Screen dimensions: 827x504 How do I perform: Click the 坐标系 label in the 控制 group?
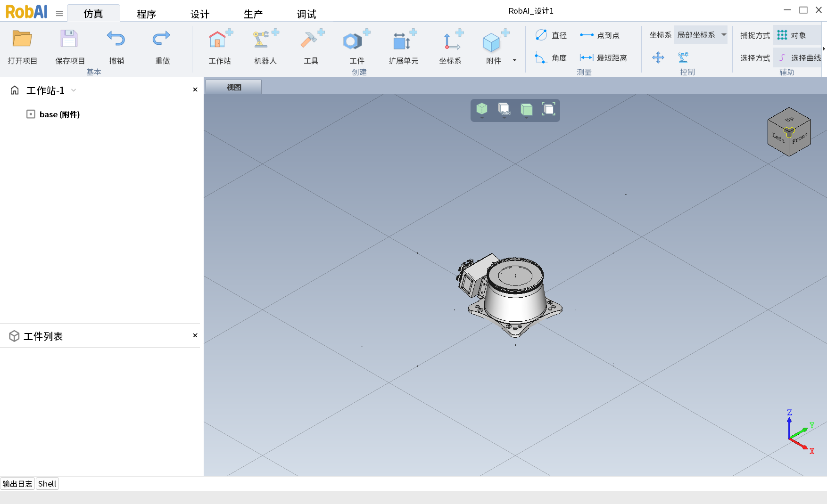click(660, 35)
